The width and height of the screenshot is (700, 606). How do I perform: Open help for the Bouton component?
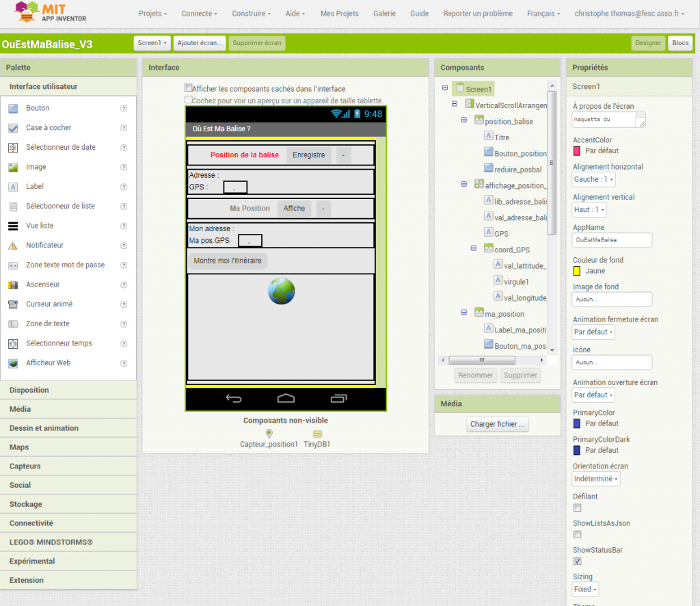(124, 109)
